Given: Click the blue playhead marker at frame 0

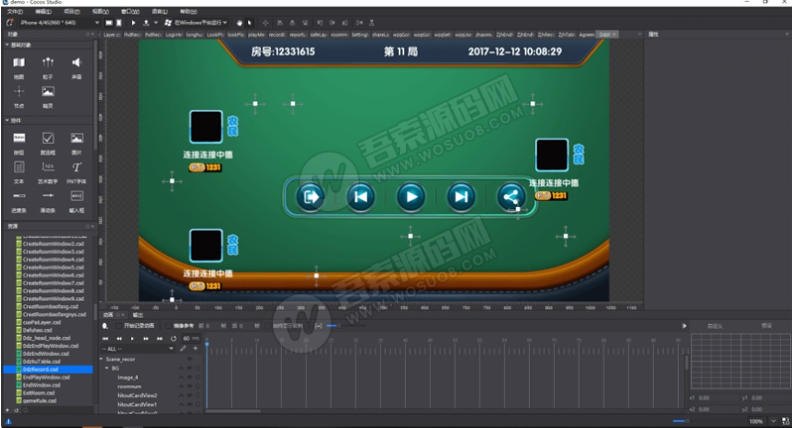Looking at the screenshot, I should pyautogui.click(x=207, y=344).
